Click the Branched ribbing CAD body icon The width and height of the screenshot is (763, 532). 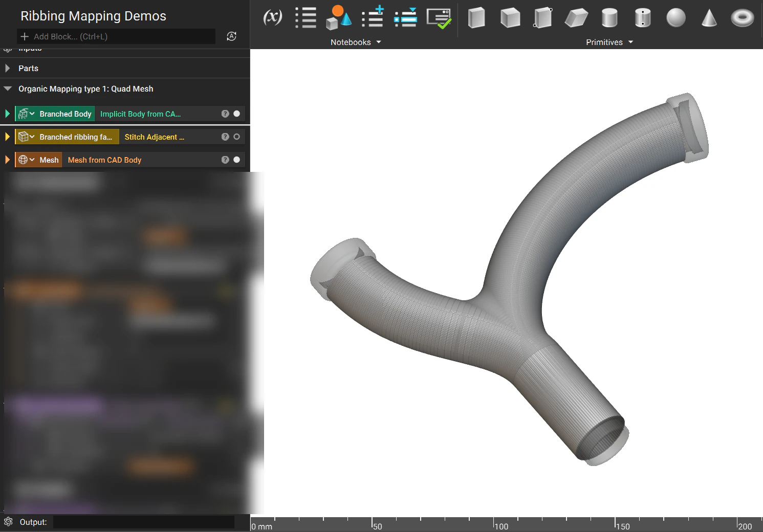pyautogui.click(x=23, y=137)
